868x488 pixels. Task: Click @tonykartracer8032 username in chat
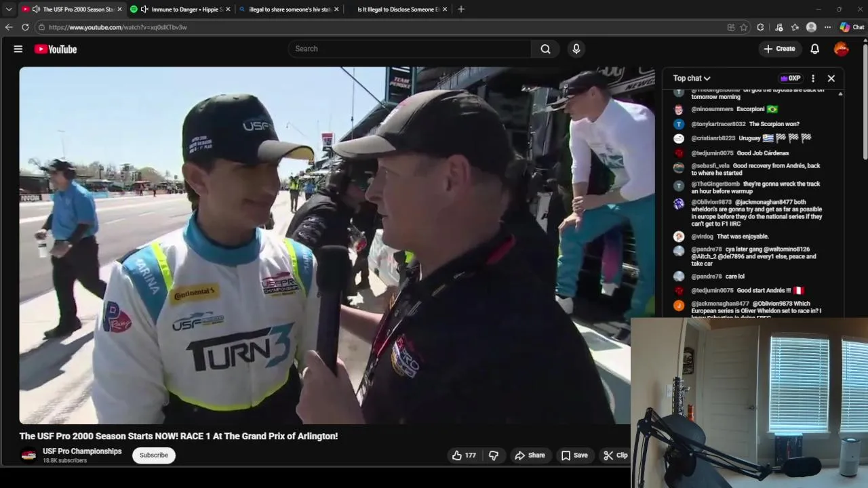point(718,124)
